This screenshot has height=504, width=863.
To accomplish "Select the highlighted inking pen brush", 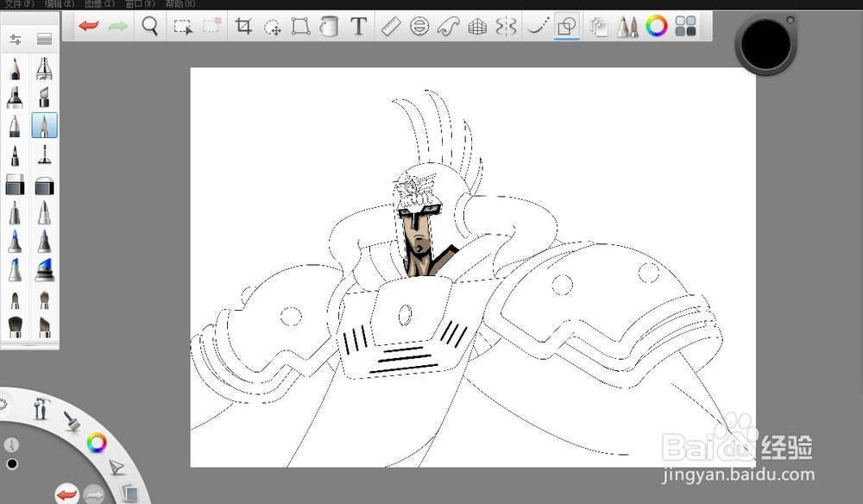I will tap(44, 125).
